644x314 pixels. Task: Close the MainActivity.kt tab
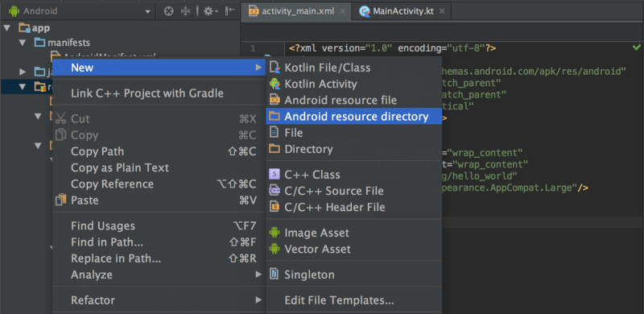pos(442,11)
